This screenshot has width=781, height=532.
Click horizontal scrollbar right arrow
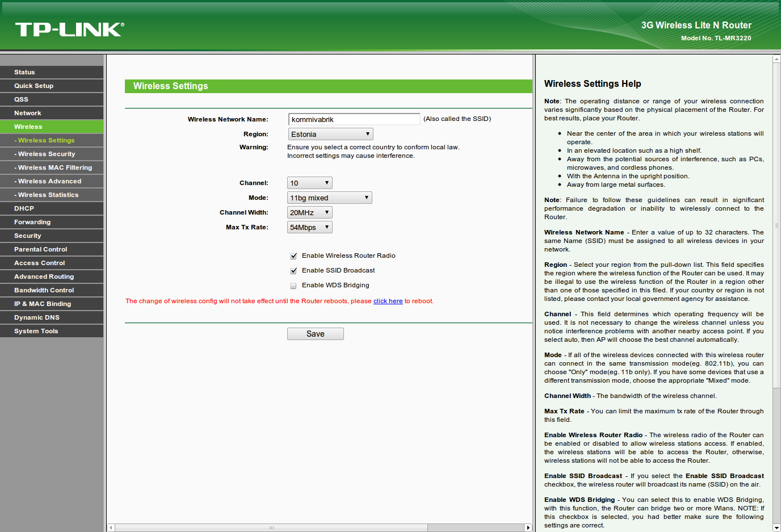[x=528, y=527]
